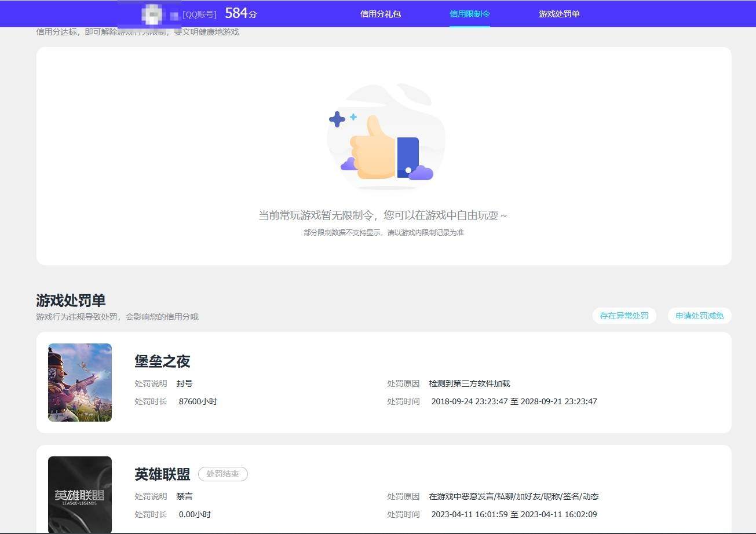Click the 游戏行为违规导致处罚 subtitle
Viewport: 756px width, 534px height.
[117, 317]
